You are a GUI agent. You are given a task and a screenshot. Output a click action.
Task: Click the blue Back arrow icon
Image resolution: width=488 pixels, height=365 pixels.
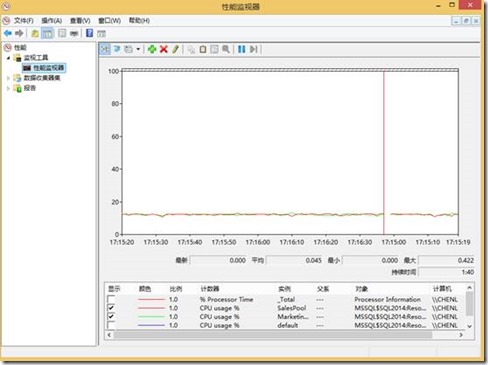pyautogui.click(x=8, y=33)
